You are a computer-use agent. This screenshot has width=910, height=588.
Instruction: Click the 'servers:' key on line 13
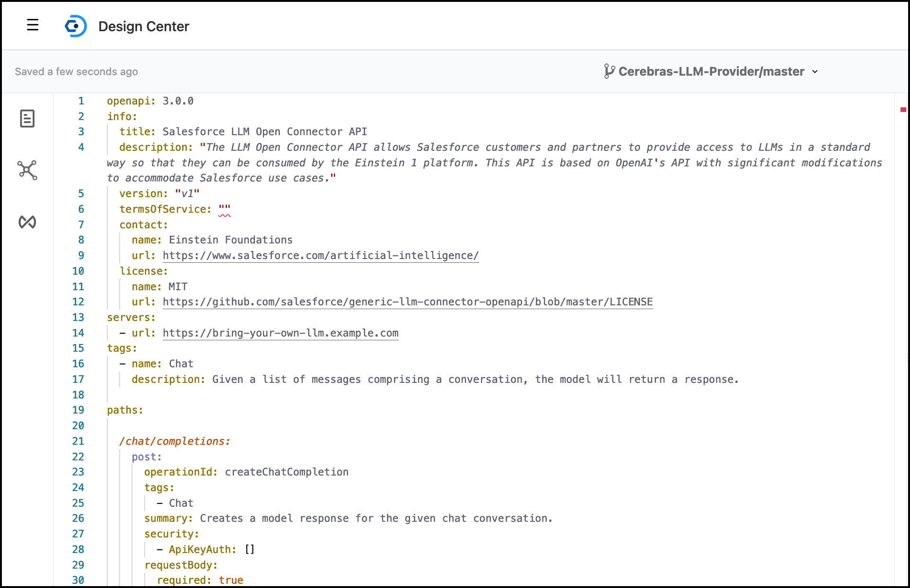tap(131, 318)
